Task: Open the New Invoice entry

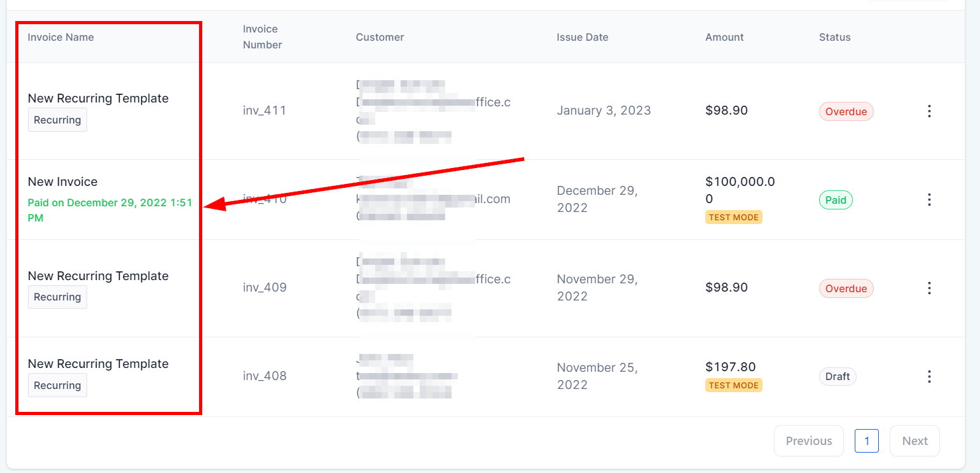Action: point(63,182)
